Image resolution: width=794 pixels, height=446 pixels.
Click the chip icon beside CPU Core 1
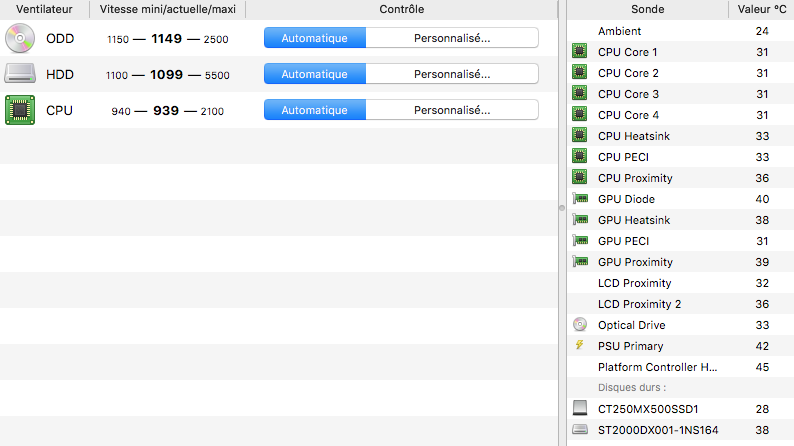[x=580, y=51]
